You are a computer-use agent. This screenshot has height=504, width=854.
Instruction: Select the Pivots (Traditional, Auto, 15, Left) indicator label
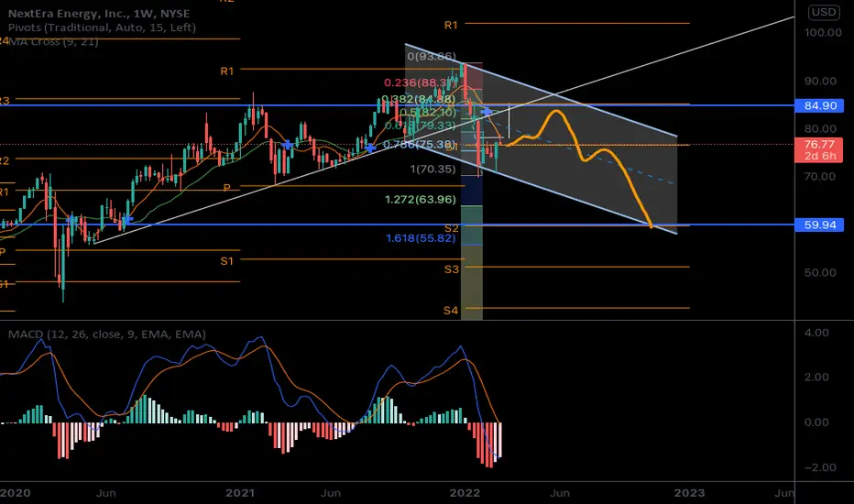point(102,27)
